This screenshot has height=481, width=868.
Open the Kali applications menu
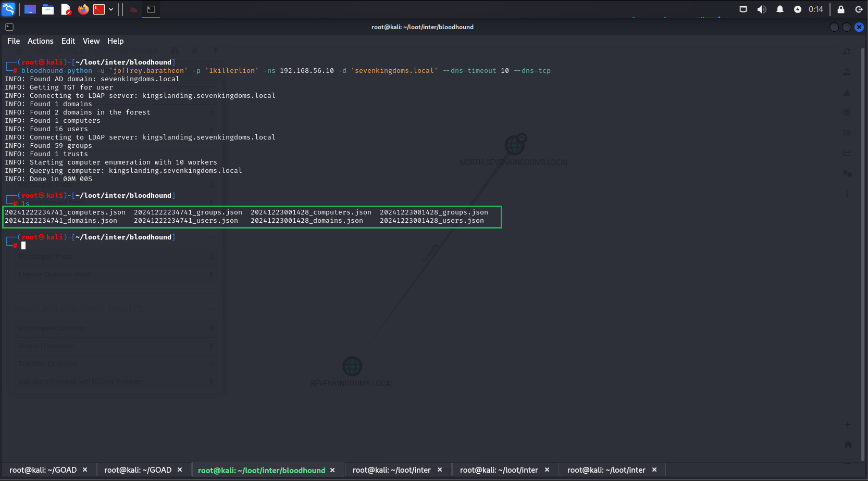8,9
